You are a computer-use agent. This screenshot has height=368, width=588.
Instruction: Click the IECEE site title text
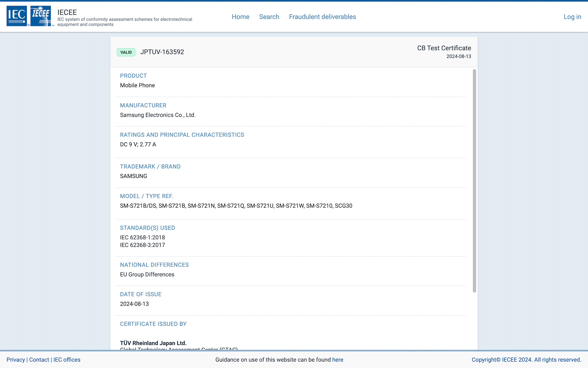[x=67, y=12]
